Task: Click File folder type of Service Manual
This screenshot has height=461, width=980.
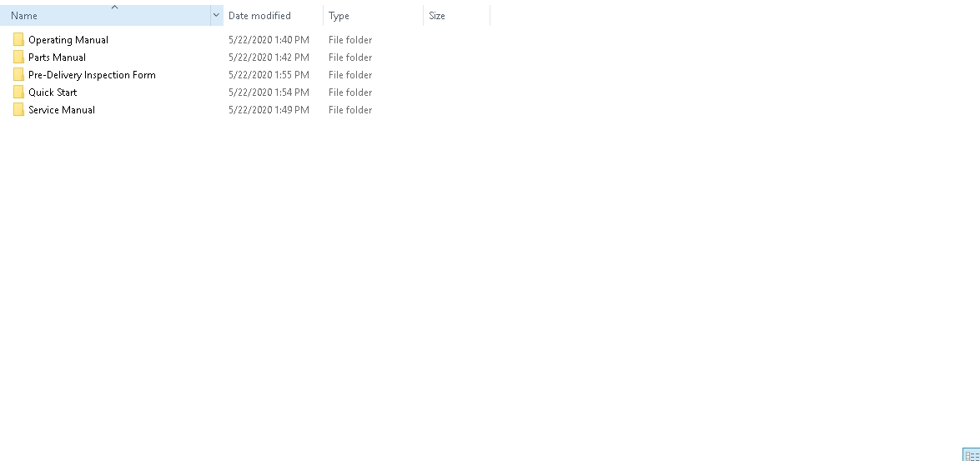Action: tap(350, 110)
